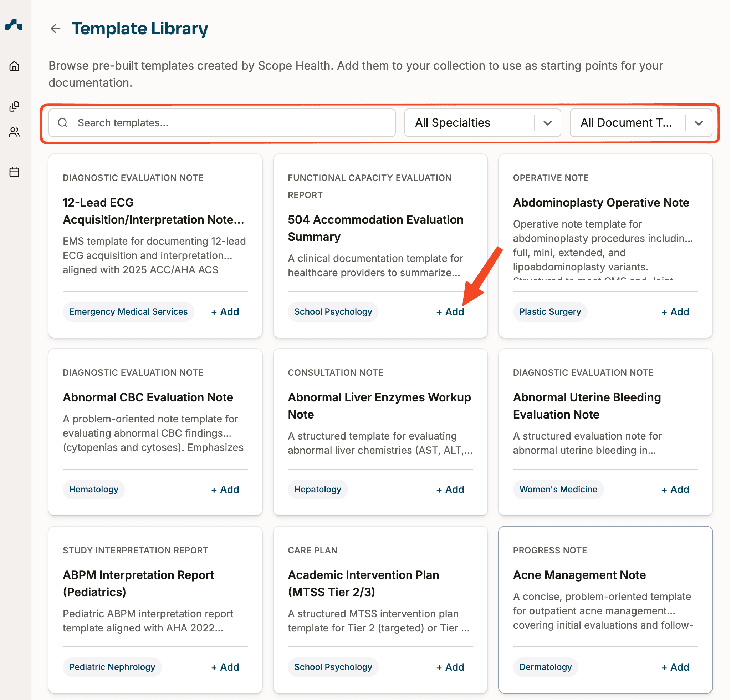The image size is (731, 700).
Task: Add the 504 Accommodation Evaluation Summary template
Action: click(450, 312)
